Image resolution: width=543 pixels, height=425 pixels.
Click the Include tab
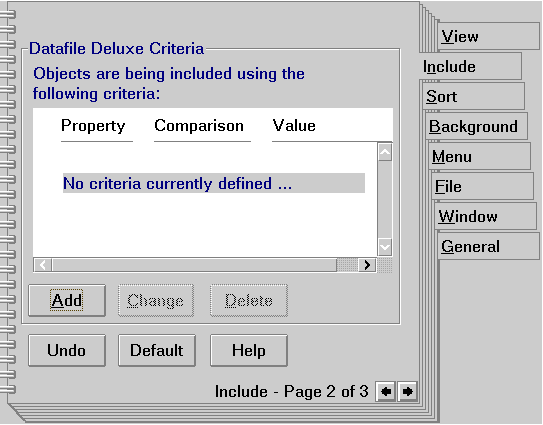(470, 67)
